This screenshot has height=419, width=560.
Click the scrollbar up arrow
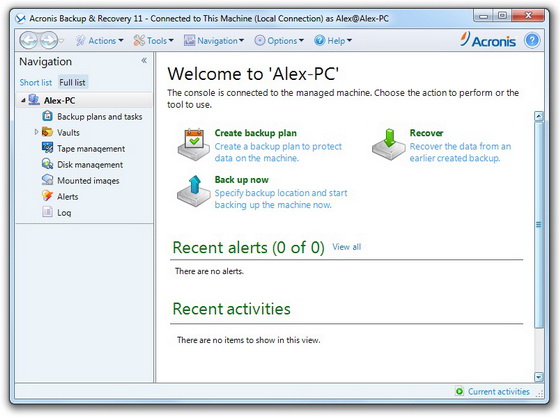pos(539,116)
